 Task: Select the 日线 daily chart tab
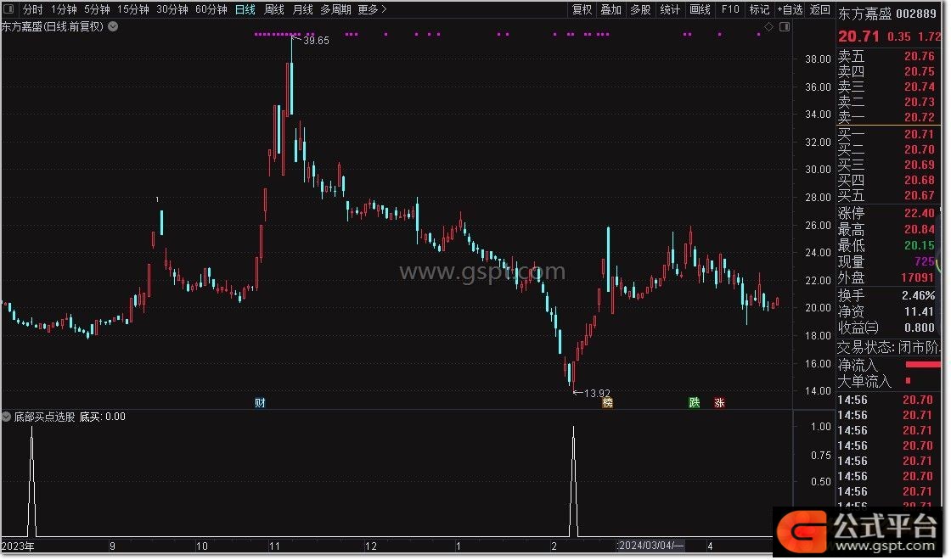click(x=245, y=9)
